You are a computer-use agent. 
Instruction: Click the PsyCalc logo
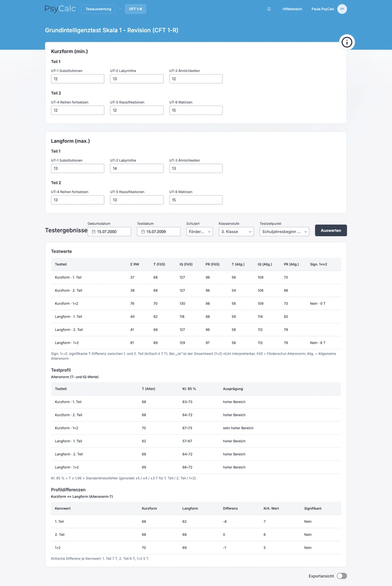tap(60, 9)
